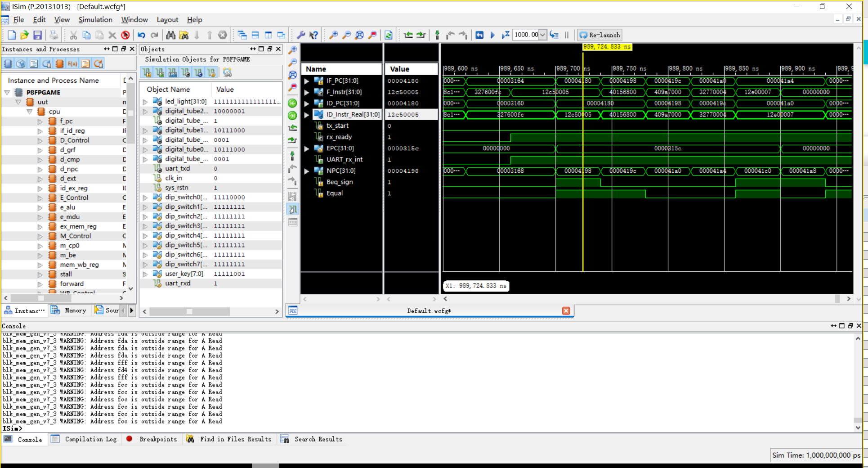Click the wrench settings icon
Viewport: 868px width, 468px height.
coord(301,35)
